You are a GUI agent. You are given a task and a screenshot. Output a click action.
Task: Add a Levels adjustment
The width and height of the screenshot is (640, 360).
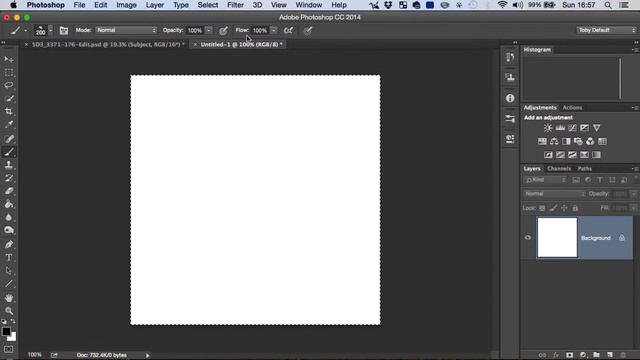click(560, 128)
